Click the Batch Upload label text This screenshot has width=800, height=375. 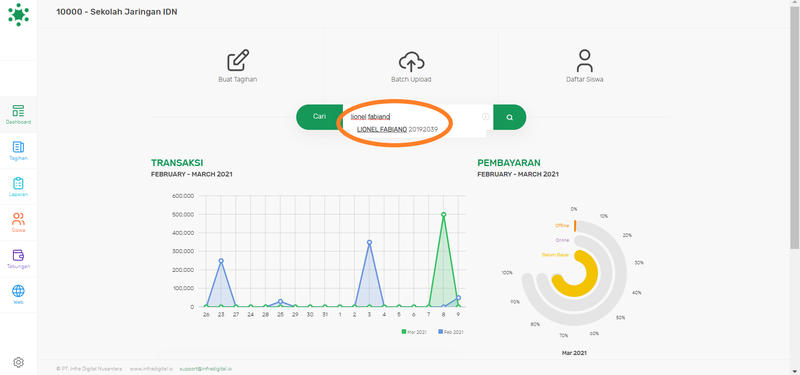[x=411, y=80]
